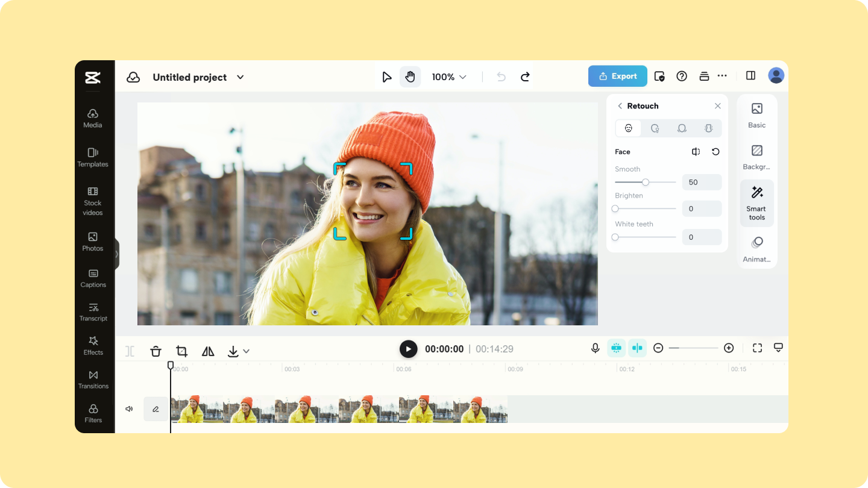Click the Smooth value field showing 50
868x488 pixels.
coord(702,182)
